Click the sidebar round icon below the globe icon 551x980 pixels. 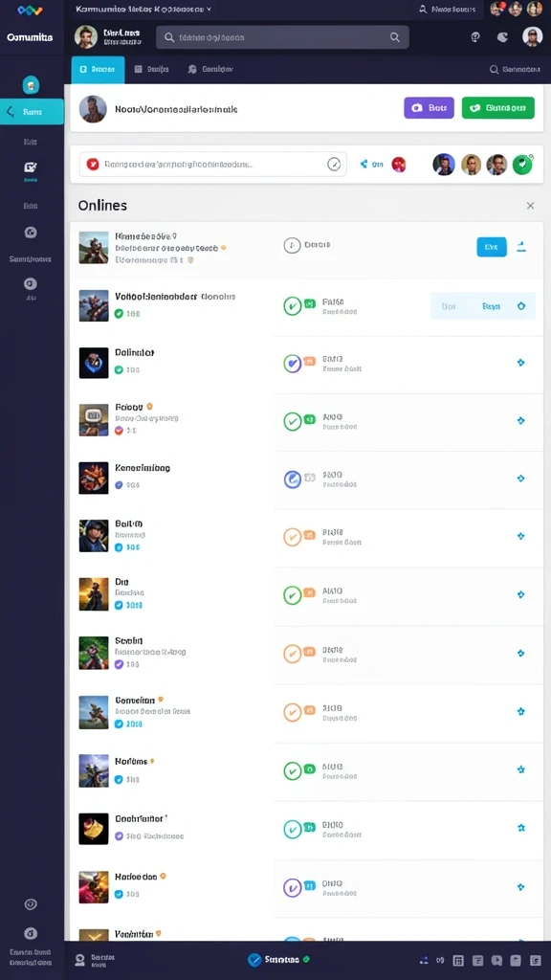pyautogui.click(x=30, y=283)
